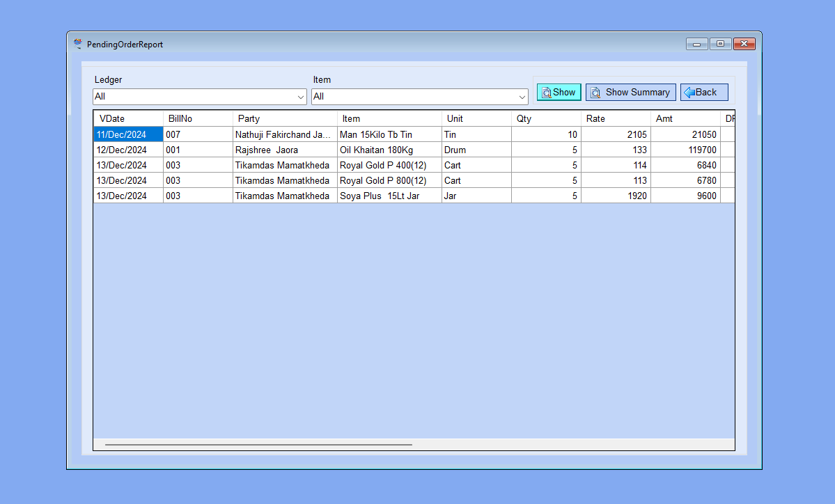Image resolution: width=835 pixels, height=504 pixels.
Task: Open the Item dropdown arrow
Action: click(x=522, y=97)
